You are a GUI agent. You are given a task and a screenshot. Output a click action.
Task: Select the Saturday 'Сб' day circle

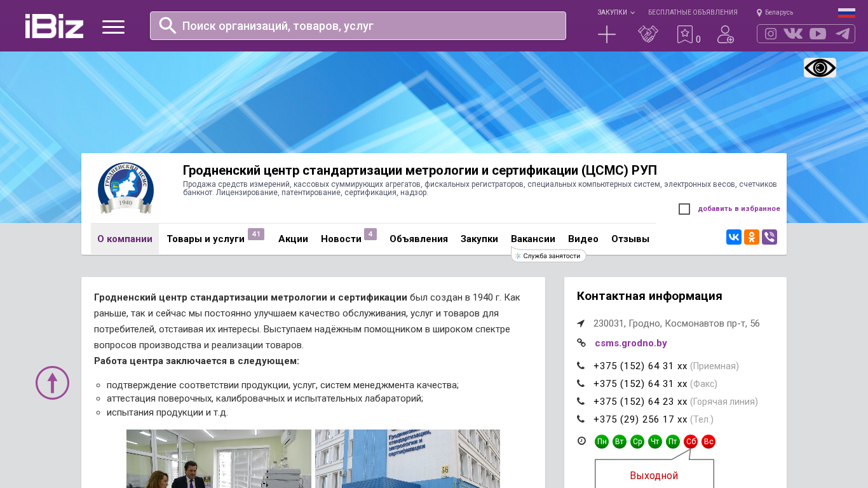[691, 442]
